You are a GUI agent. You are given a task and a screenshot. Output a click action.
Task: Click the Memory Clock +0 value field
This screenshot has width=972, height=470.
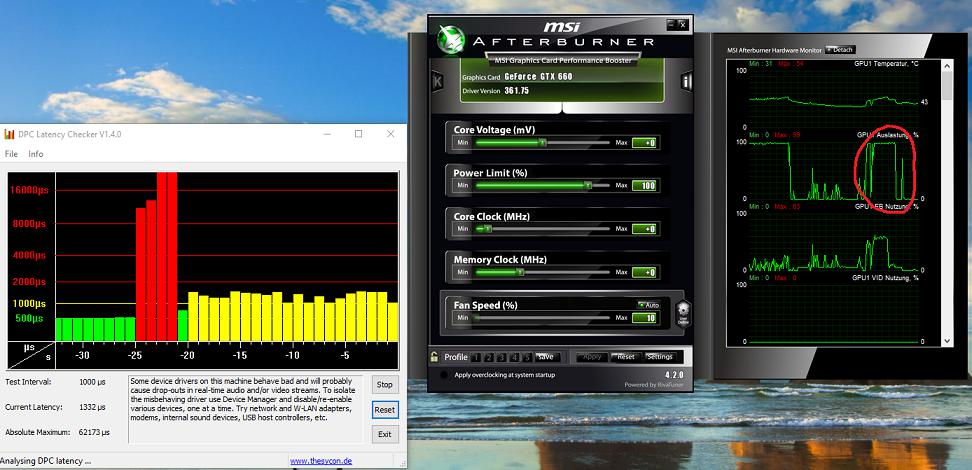pyautogui.click(x=644, y=273)
